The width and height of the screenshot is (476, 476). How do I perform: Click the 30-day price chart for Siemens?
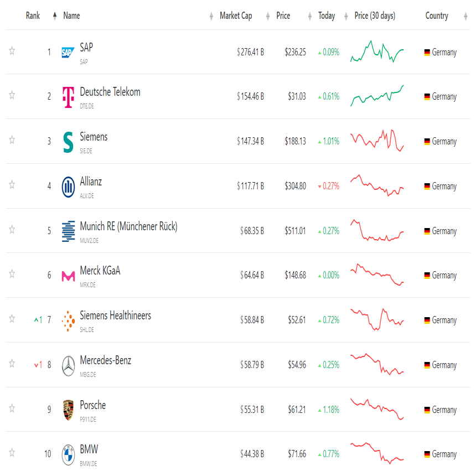coord(377,141)
